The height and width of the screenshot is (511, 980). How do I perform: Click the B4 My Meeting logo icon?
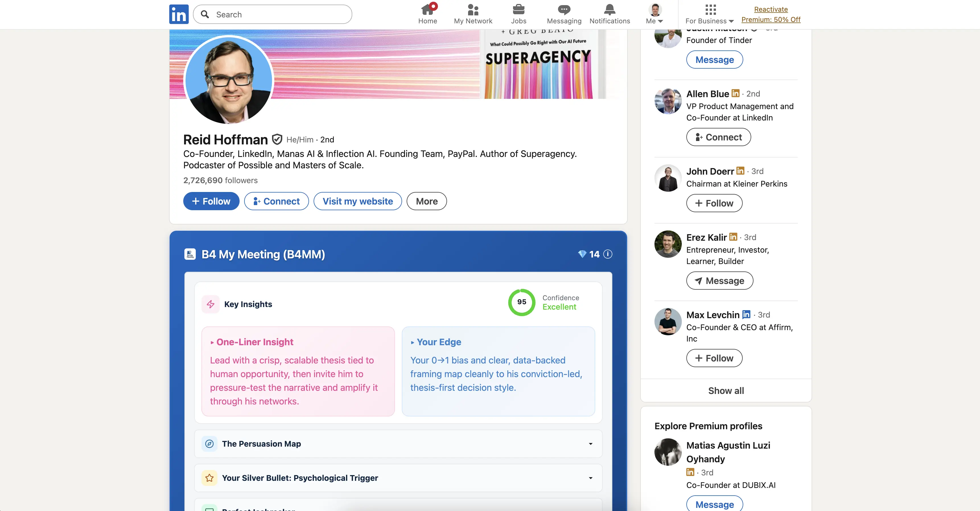tap(190, 254)
